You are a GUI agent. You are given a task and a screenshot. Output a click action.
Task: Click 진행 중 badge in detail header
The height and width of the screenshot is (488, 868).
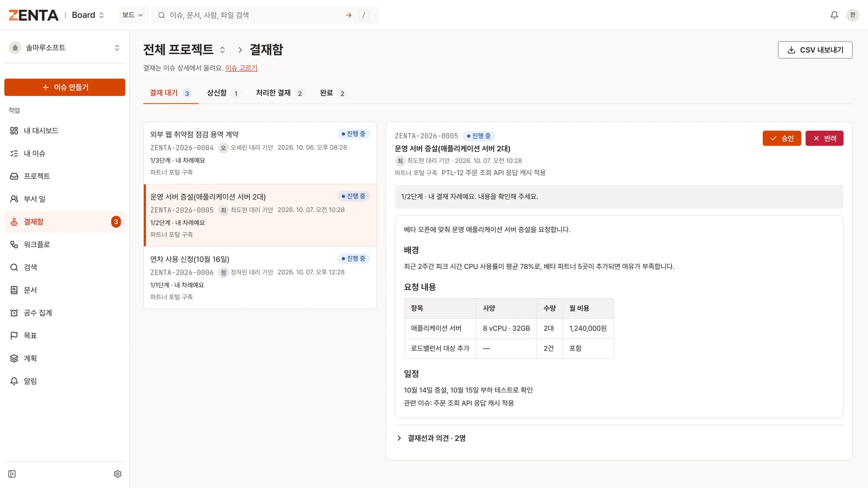[x=478, y=136]
